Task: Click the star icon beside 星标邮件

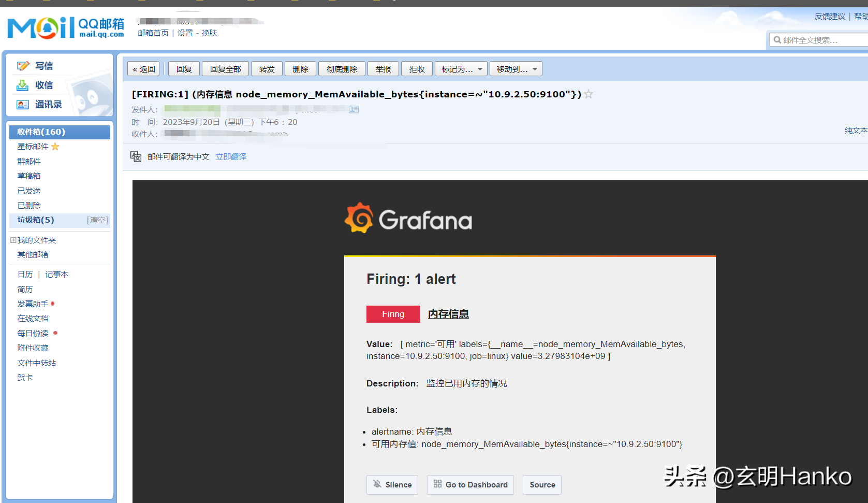Action: tap(55, 147)
